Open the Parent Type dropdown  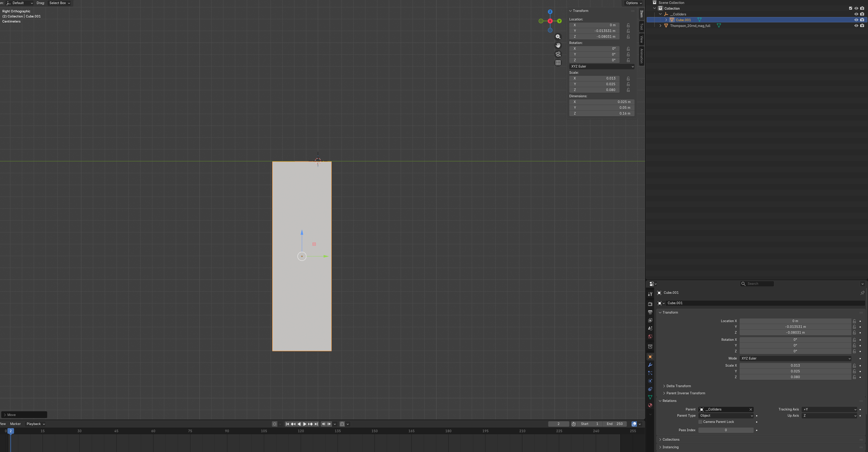(726, 416)
